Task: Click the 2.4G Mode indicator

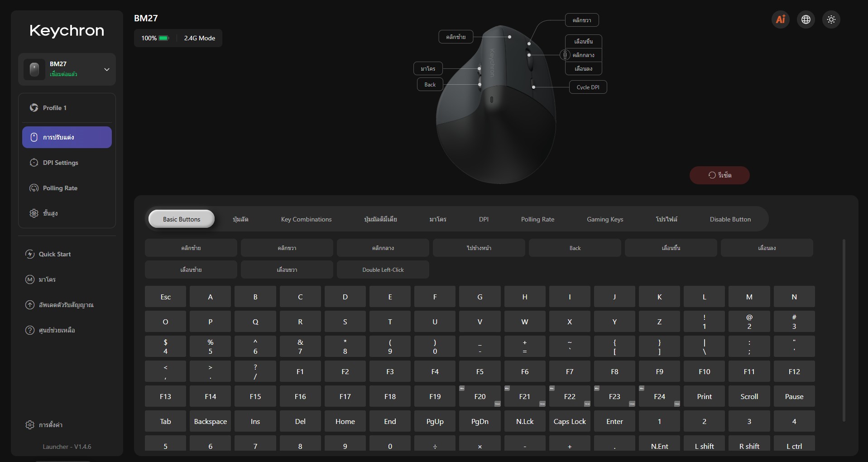Action: click(200, 38)
